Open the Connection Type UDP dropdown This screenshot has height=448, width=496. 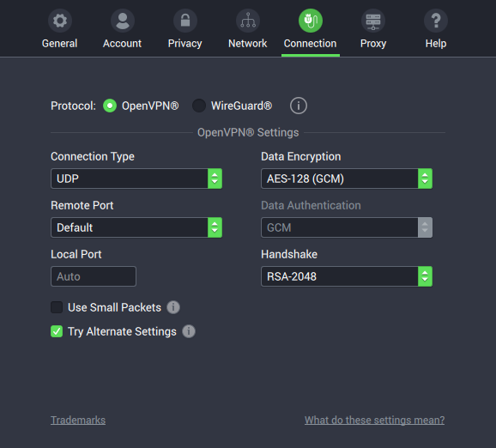136,179
